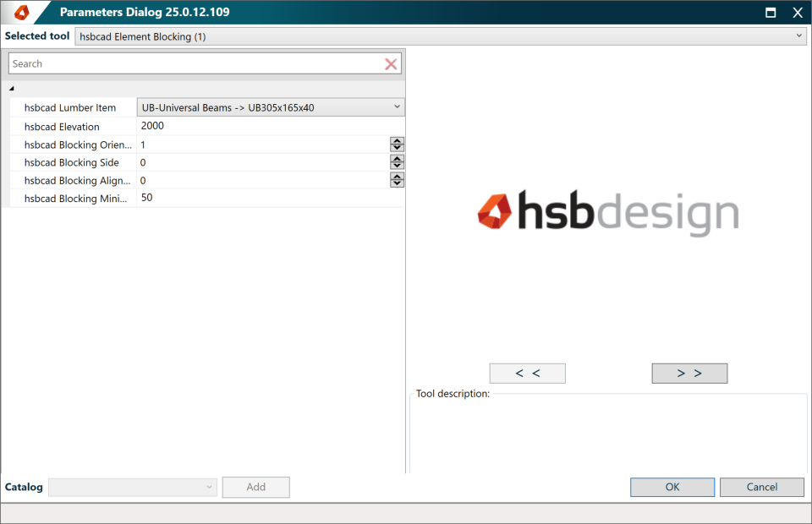Click the previous image << button

click(x=527, y=374)
